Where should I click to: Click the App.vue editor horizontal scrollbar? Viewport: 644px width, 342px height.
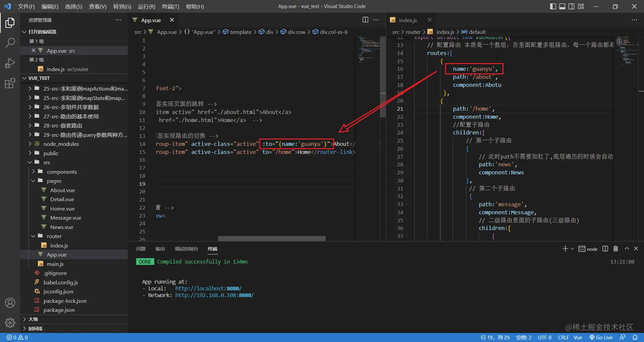pyautogui.click(x=272, y=239)
